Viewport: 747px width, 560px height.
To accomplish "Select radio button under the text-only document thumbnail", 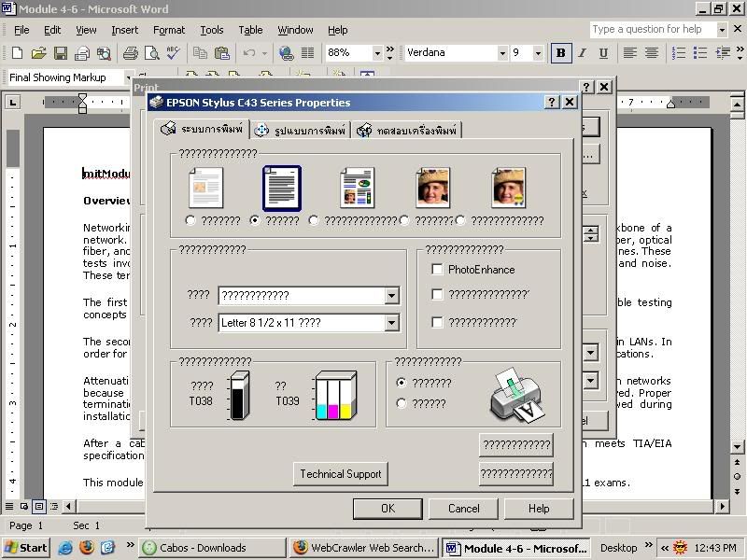I will (x=255, y=220).
